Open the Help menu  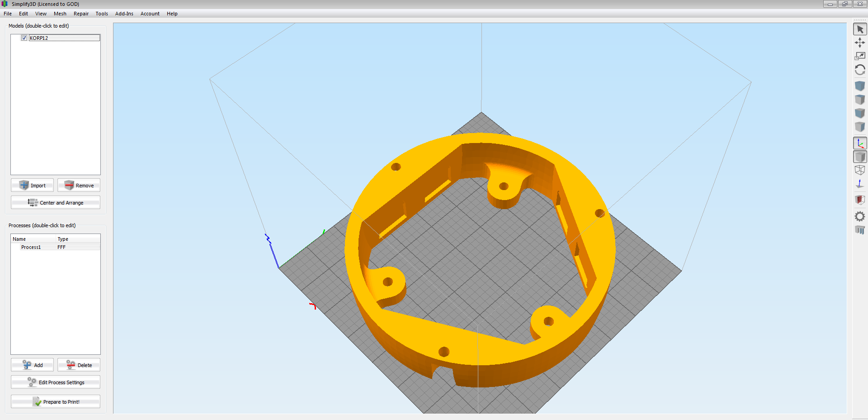(x=172, y=14)
